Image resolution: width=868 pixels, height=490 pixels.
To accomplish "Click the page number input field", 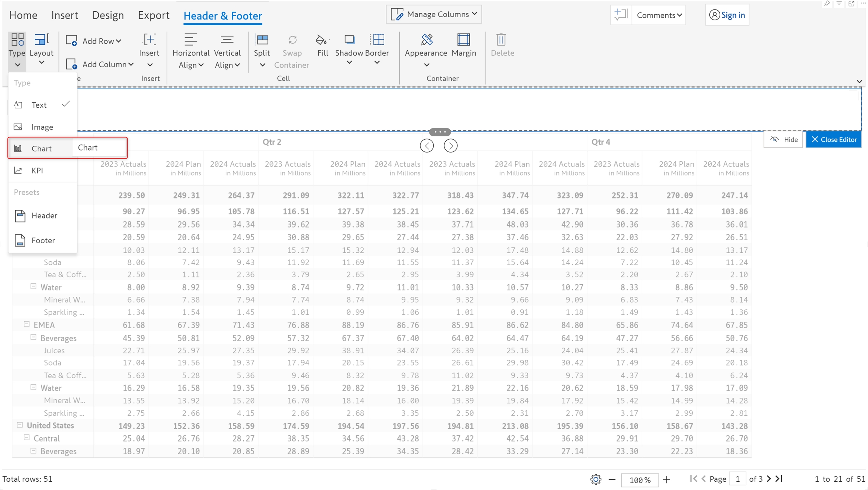I will click(x=737, y=479).
